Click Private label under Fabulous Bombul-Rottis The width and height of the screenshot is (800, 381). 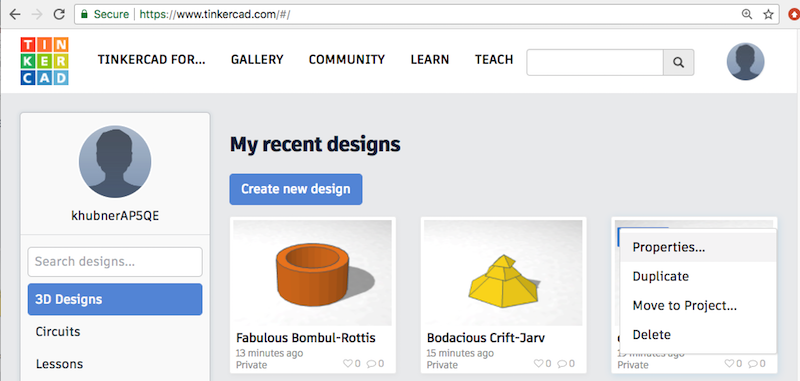pyautogui.click(x=251, y=365)
